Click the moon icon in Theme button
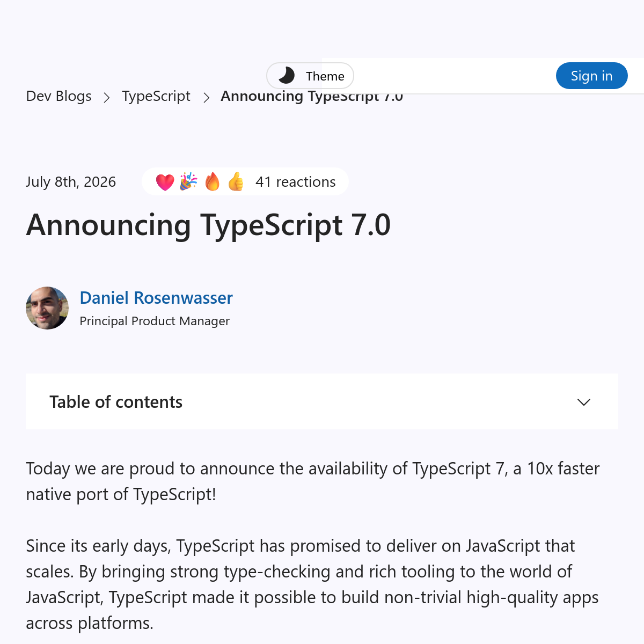The height and width of the screenshot is (644, 644). (287, 76)
